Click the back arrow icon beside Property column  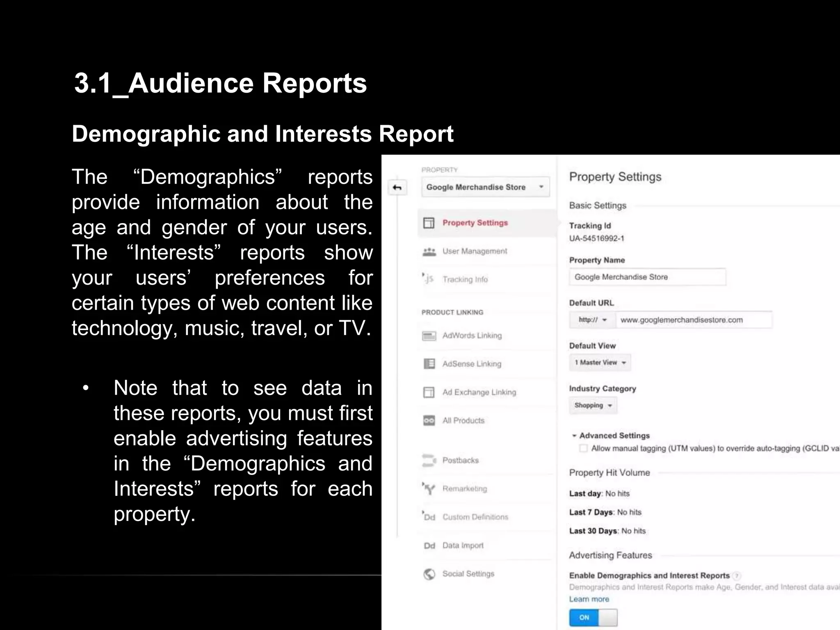(397, 187)
